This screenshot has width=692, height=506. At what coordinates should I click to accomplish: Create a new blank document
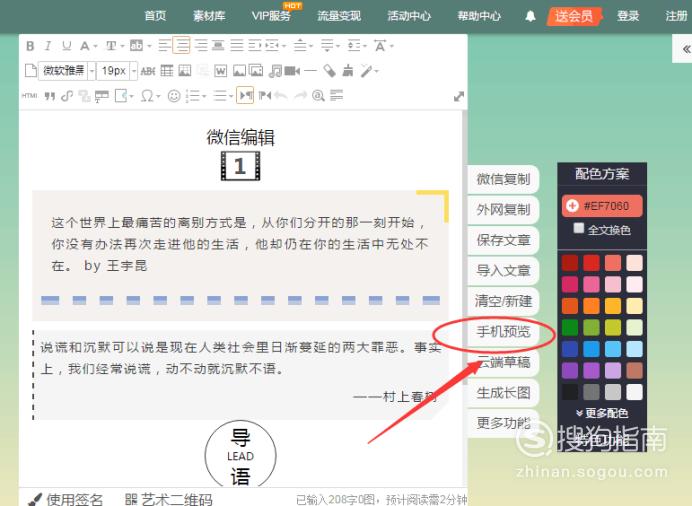pos(30,71)
